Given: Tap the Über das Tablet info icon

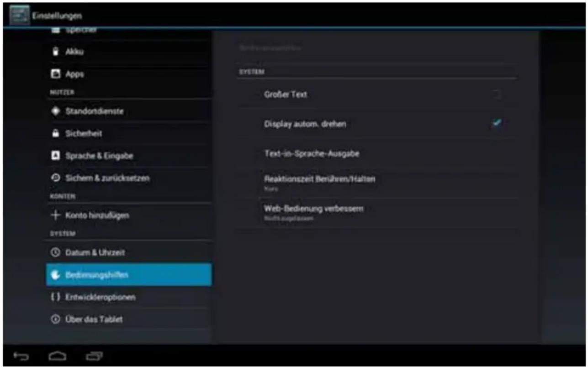Looking at the screenshot, I should coord(56,320).
